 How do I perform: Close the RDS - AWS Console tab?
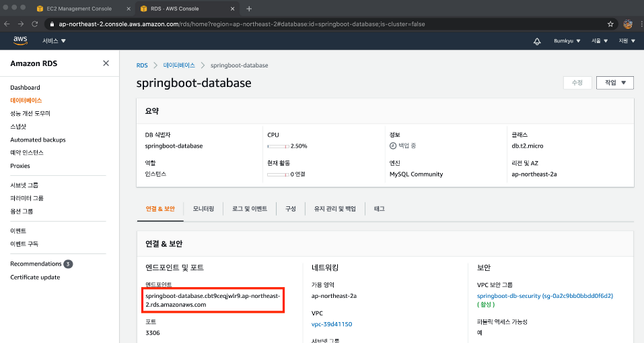tap(232, 9)
